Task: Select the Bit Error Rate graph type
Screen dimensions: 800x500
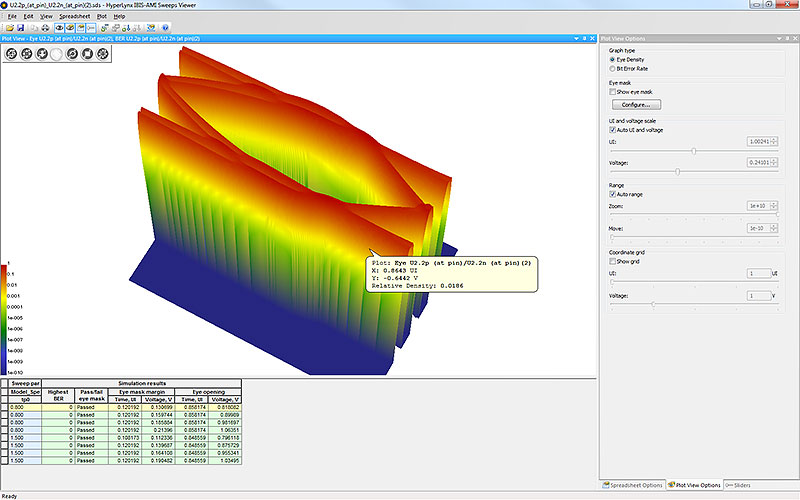Action: (613, 68)
